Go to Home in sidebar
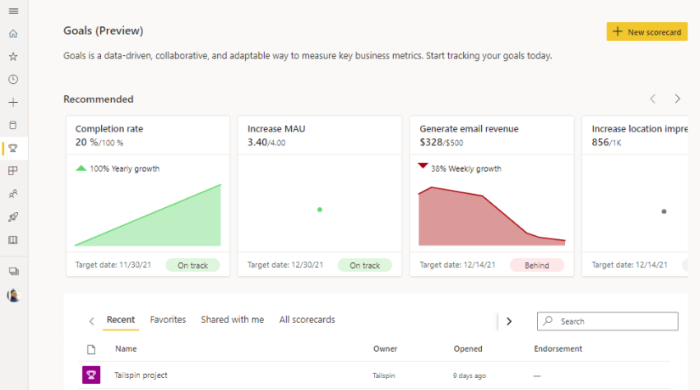The height and width of the screenshot is (390, 700). coord(13,33)
